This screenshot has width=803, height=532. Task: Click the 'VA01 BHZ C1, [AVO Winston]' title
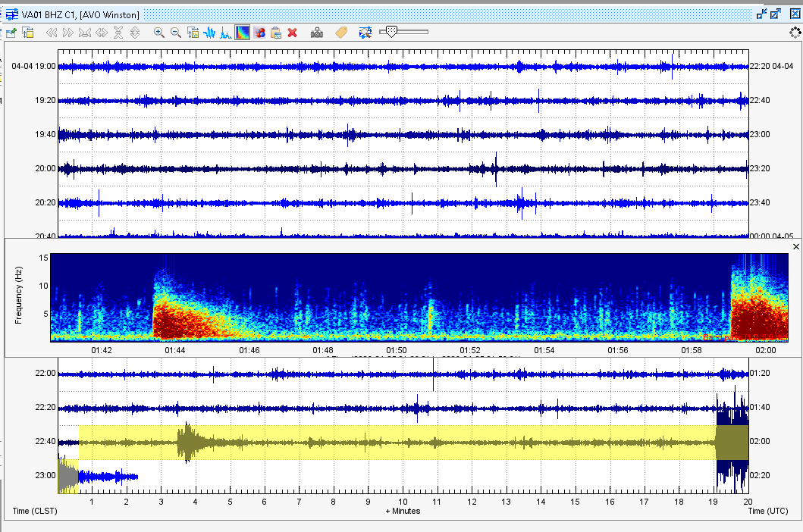80,15
